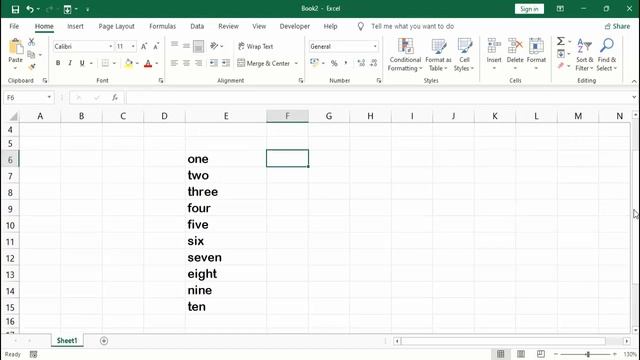
Task: Click the Cut scissors icon
Action: [31, 42]
